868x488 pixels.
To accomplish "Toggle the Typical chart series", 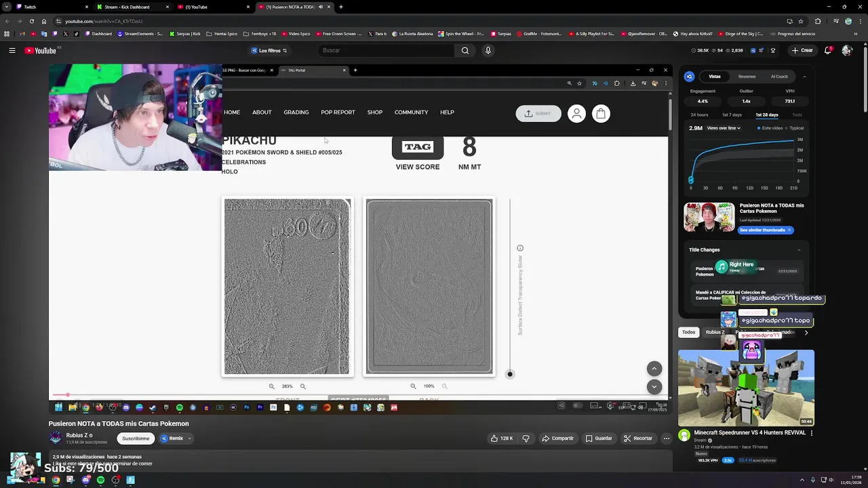I will coord(795,128).
